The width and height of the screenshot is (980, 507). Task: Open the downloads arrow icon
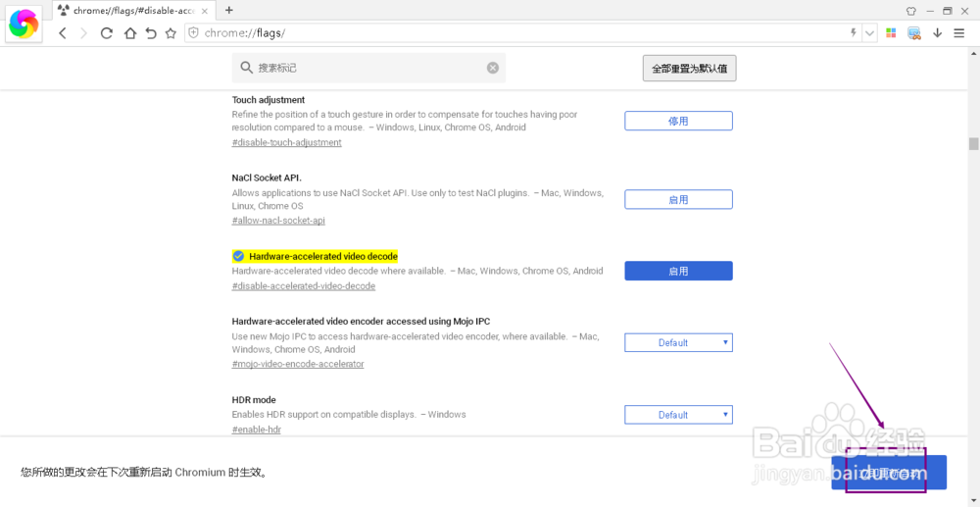937,33
